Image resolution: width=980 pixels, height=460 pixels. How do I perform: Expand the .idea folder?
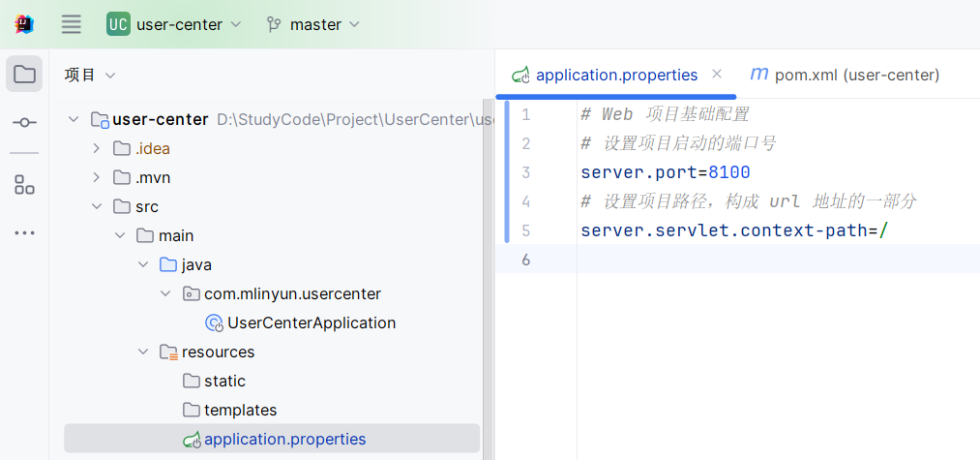tap(96, 148)
